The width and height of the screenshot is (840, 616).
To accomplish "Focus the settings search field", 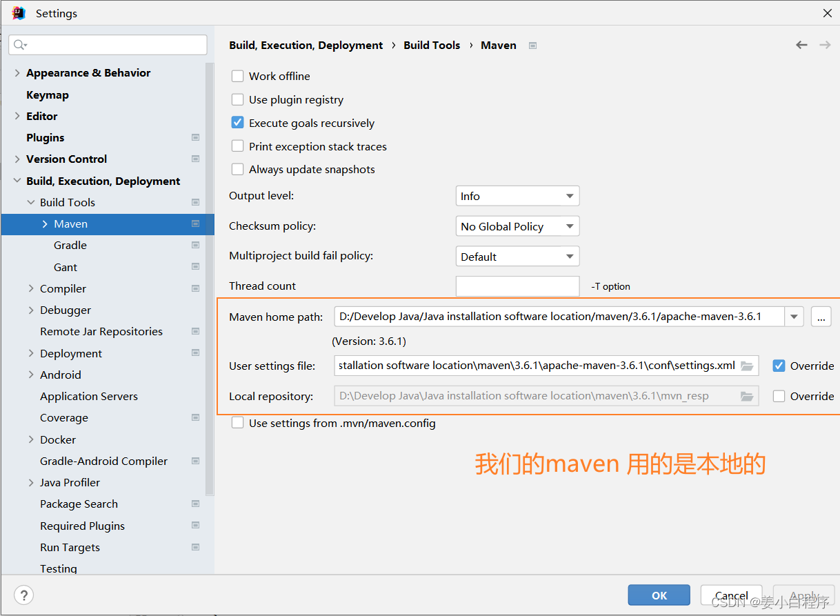I will [x=108, y=45].
